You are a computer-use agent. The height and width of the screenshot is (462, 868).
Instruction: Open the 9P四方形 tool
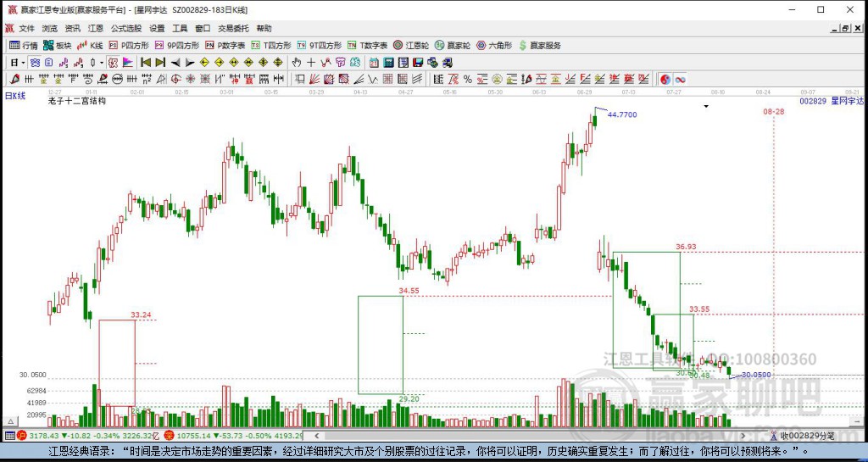(177, 46)
